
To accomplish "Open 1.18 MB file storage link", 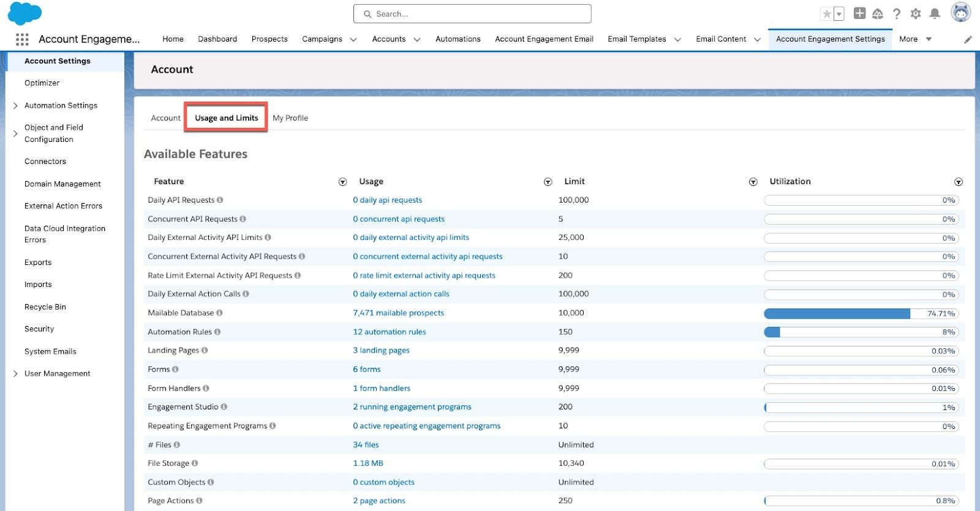I will 368,463.
